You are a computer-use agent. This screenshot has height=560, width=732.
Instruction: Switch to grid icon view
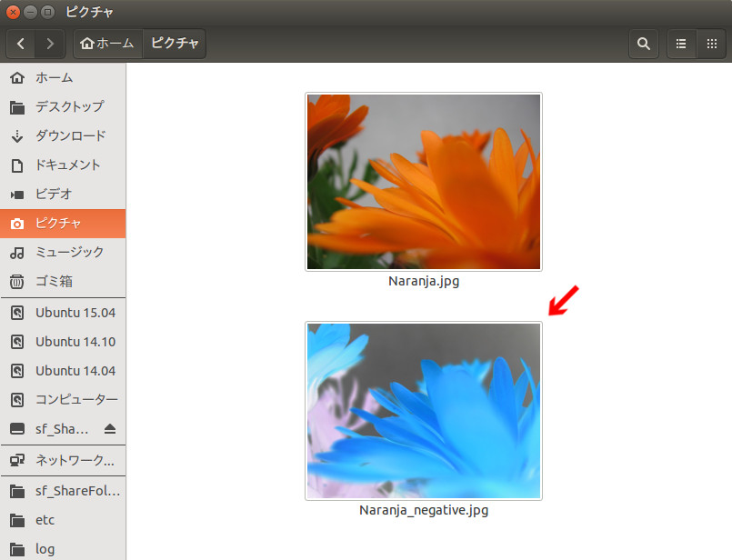click(x=711, y=44)
